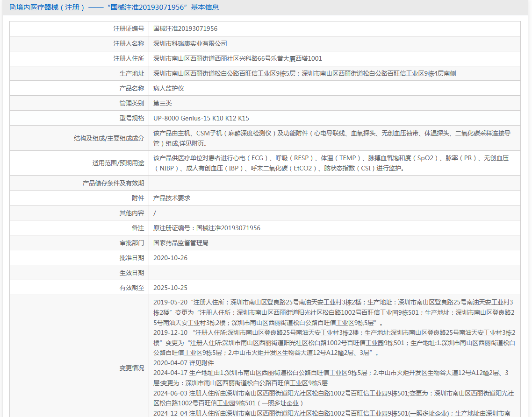Select the 生产地址 label cell
532x417 pixels.
[79, 74]
